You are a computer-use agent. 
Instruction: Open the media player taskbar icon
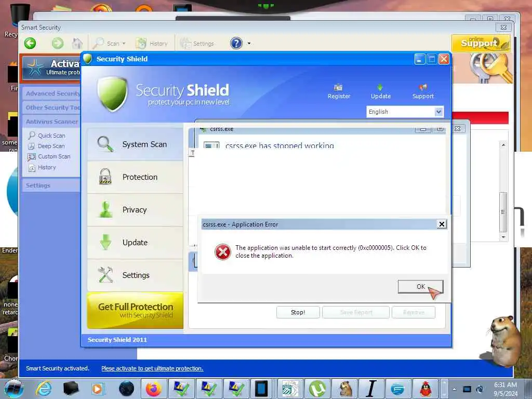tap(97, 389)
